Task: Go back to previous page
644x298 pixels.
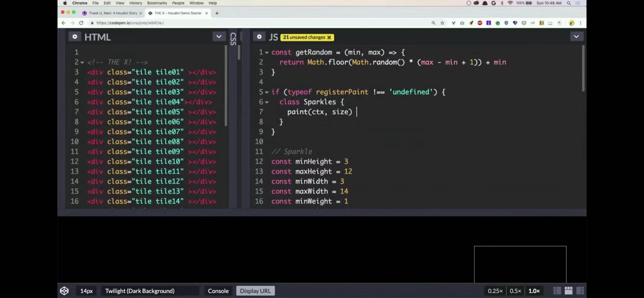Action: 64,23
